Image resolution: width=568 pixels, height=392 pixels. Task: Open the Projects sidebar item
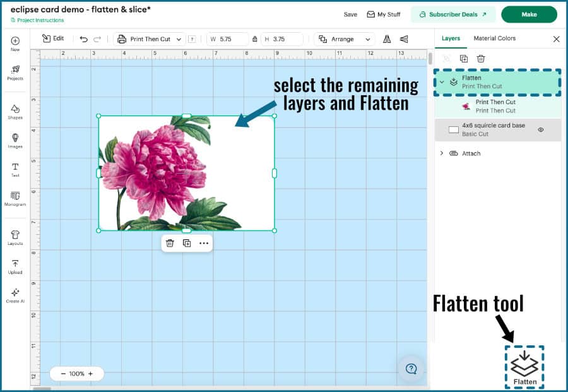[x=15, y=73]
